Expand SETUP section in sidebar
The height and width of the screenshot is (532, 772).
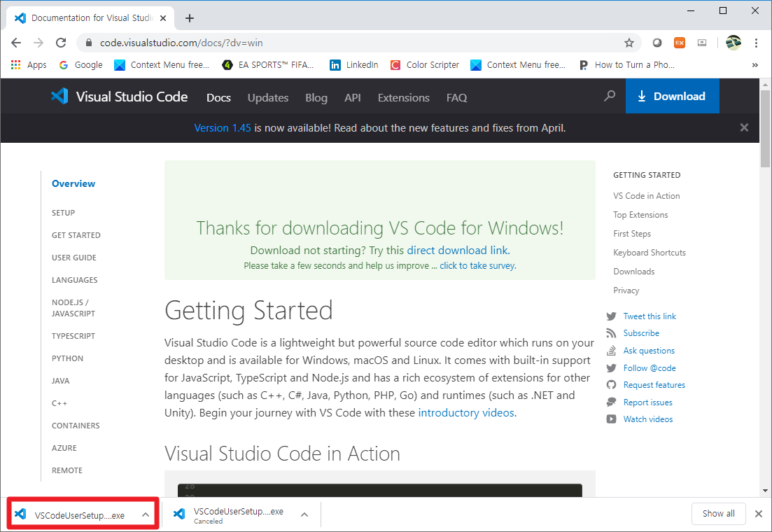coord(64,213)
